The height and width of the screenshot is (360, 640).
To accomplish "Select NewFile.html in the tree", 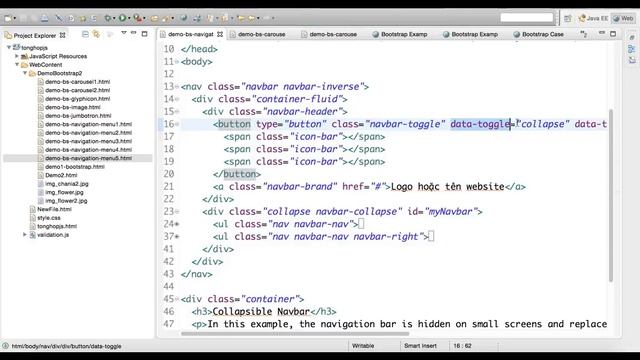I will [x=54, y=209].
